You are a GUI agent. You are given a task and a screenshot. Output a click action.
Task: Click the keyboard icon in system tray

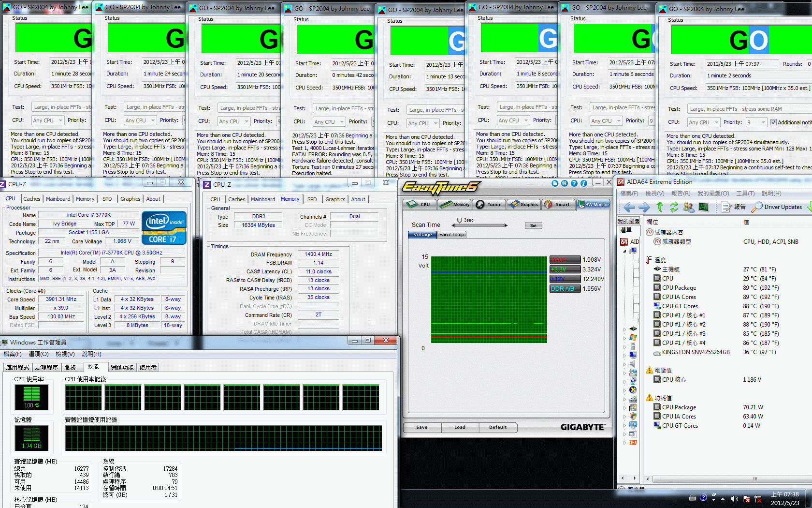(693, 498)
